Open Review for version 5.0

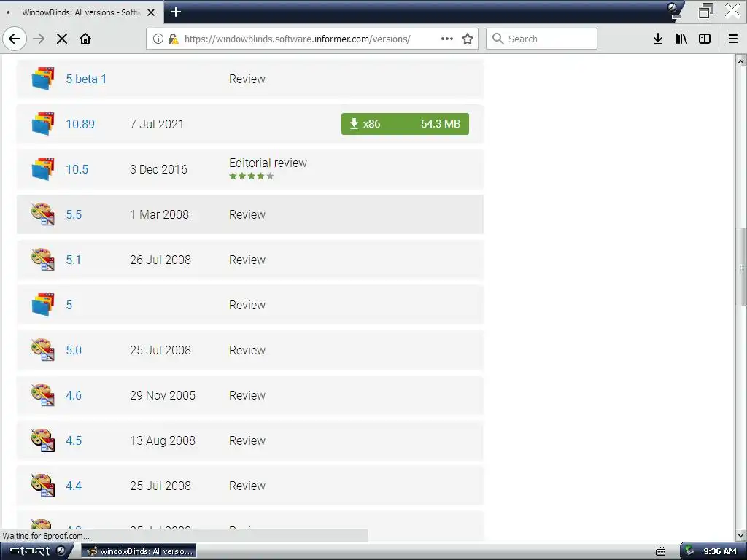coord(247,351)
